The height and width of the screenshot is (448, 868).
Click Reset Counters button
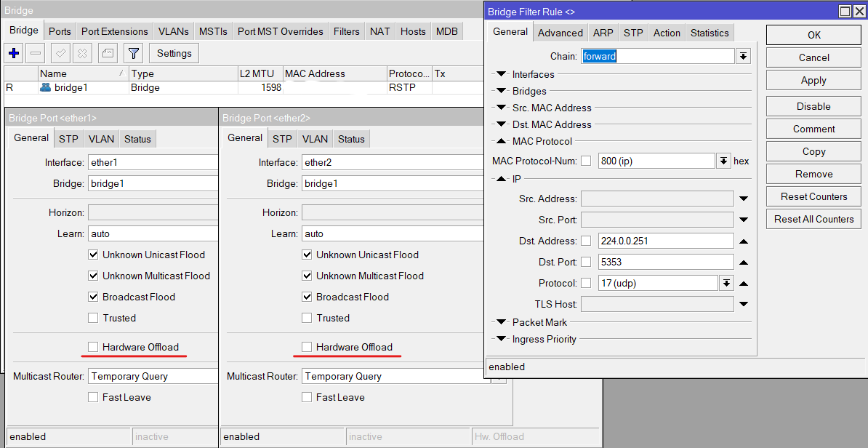[x=813, y=196]
